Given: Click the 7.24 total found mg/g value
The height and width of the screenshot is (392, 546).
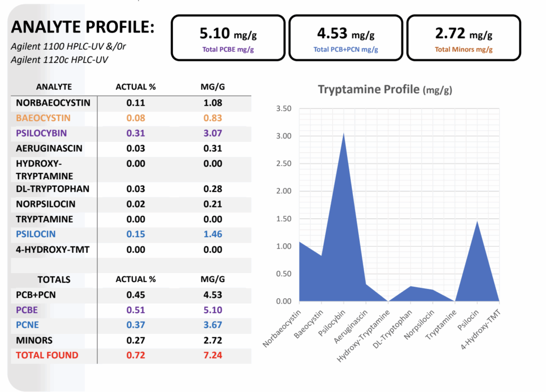Looking at the screenshot, I should tap(212, 355).
